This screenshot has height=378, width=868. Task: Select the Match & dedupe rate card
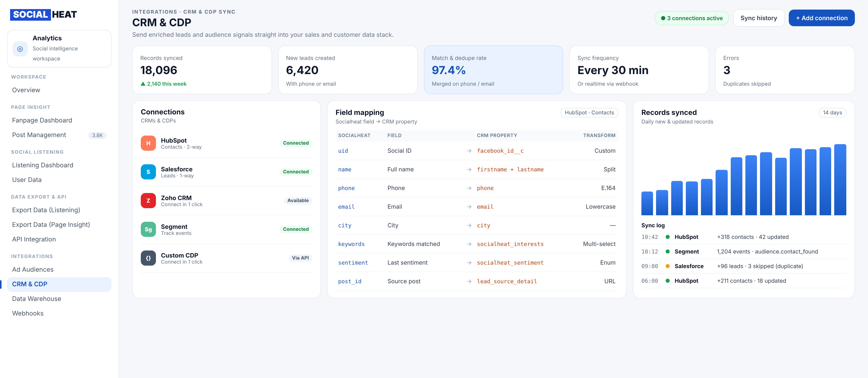[x=493, y=70]
